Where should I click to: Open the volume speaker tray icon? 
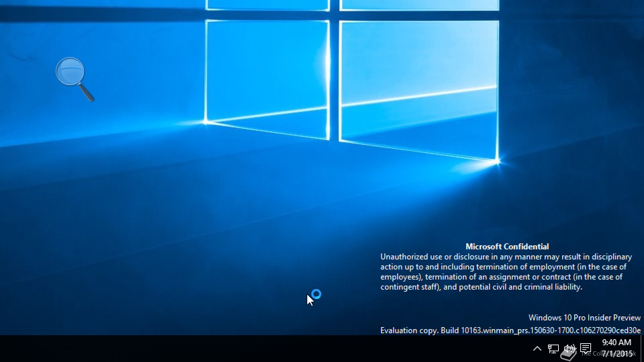[x=569, y=349]
